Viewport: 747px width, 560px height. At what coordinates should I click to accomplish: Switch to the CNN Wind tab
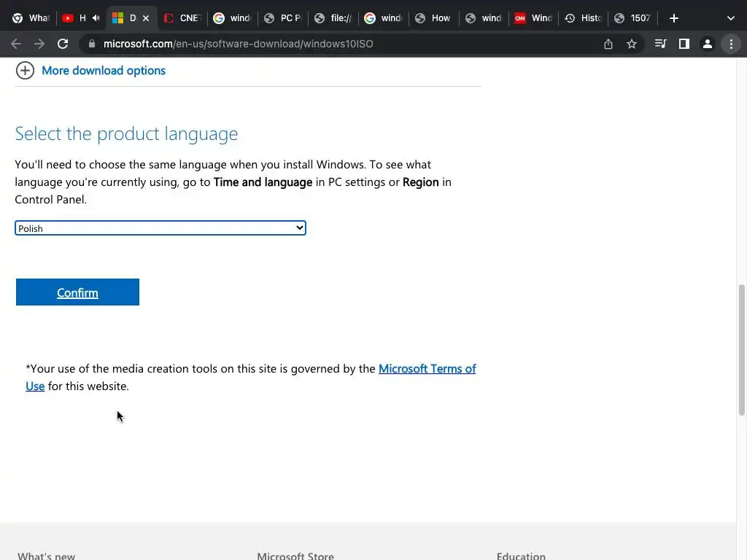coord(533,18)
